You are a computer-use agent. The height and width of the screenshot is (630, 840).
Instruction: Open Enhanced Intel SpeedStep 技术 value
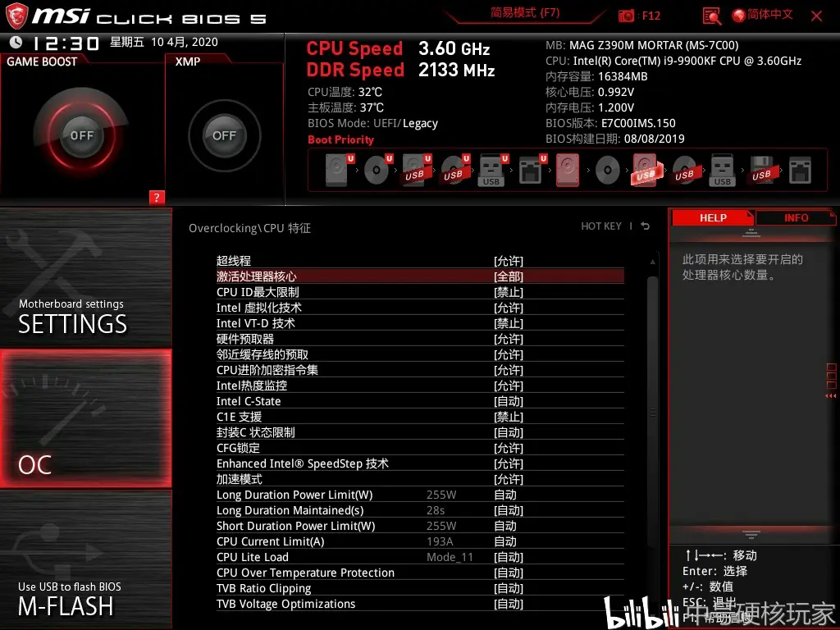(x=509, y=463)
